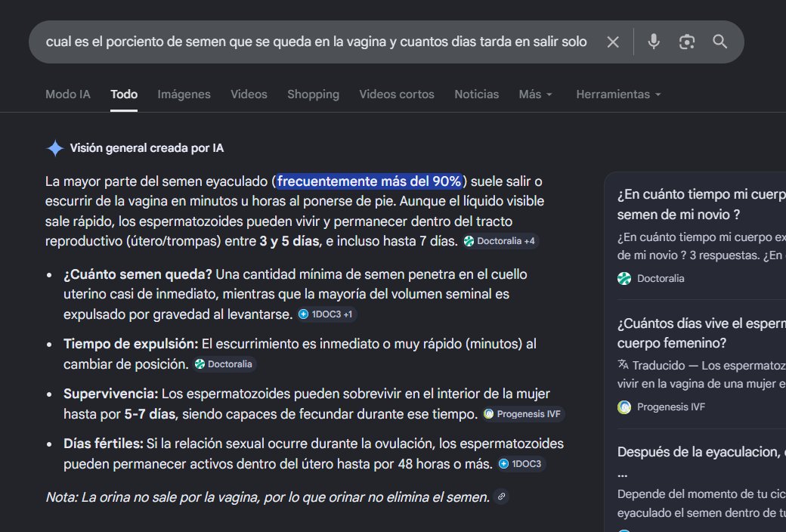Submit search with the magnifying glass icon
Viewport: 786px width, 532px height.
[719, 42]
